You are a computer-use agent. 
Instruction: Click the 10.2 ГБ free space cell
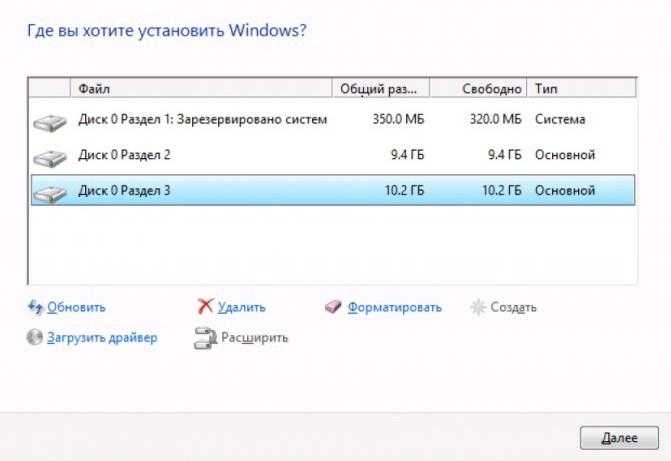[x=502, y=190]
